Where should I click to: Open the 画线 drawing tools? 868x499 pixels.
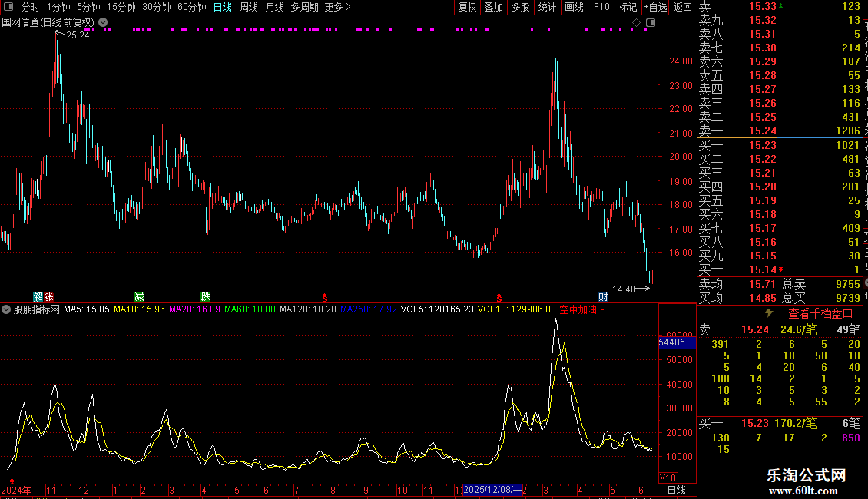[574, 7]
